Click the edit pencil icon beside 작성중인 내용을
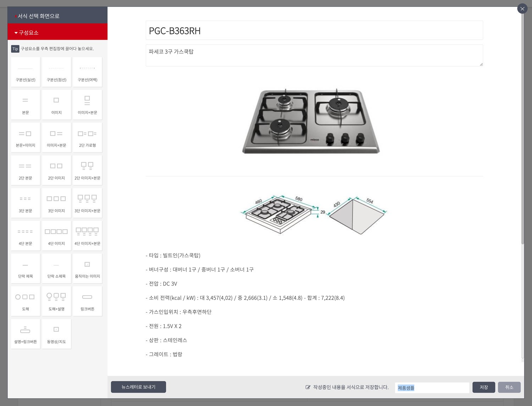 (308, 387)
